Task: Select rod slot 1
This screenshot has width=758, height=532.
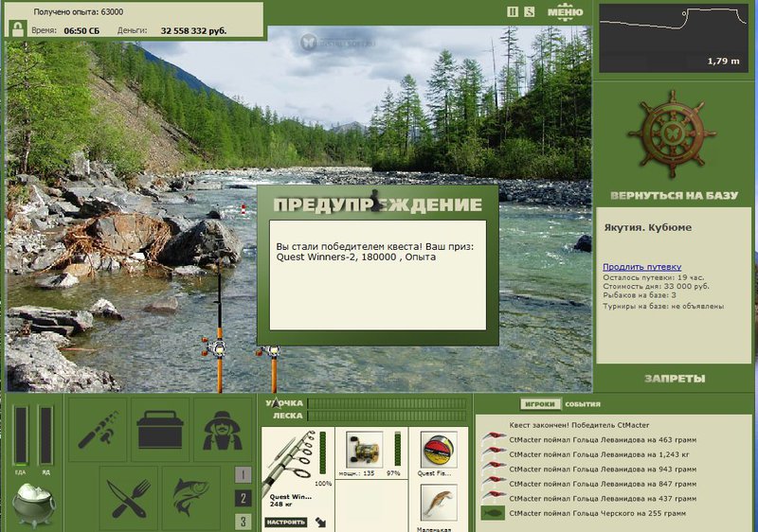Action: click(x=244, y=475)
